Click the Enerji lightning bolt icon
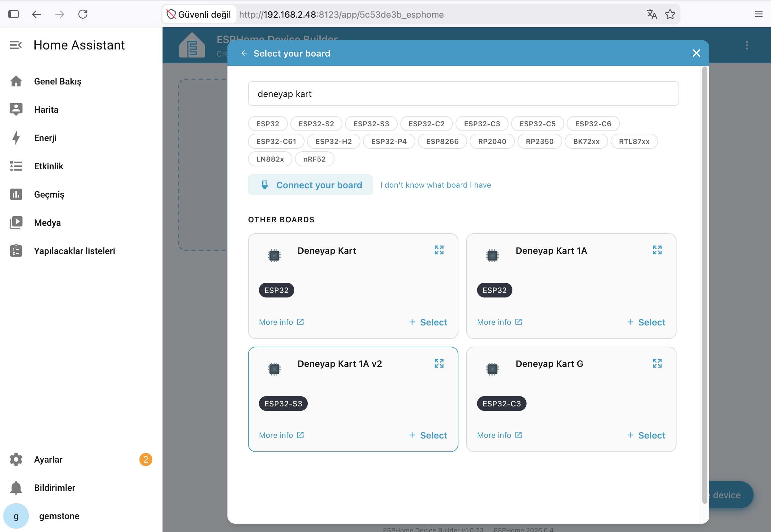The image size is (771, 532). 16,138
